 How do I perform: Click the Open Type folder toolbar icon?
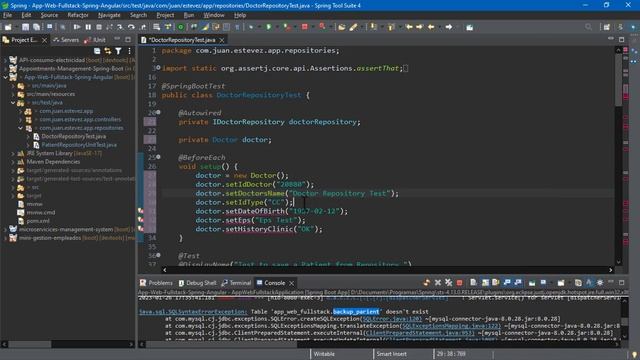coord(342,27)
